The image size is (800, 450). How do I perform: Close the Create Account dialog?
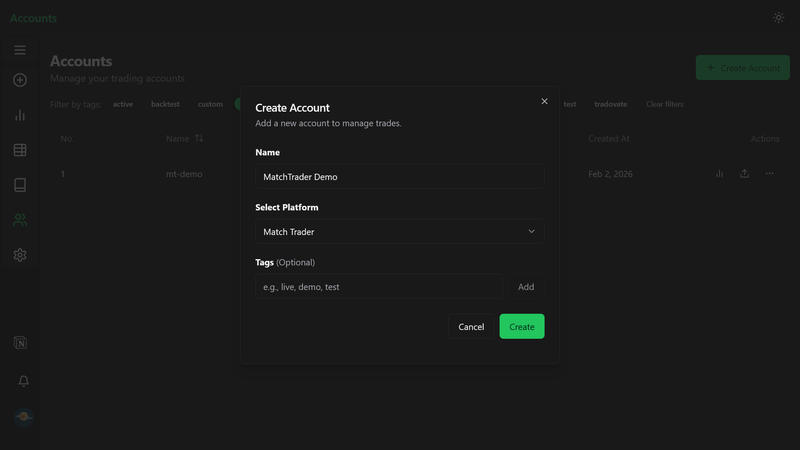point(544,101)
